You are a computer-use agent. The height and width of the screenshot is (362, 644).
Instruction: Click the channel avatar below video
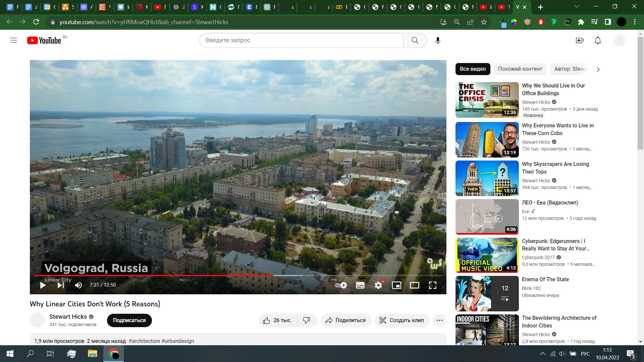tap(37, 320)
